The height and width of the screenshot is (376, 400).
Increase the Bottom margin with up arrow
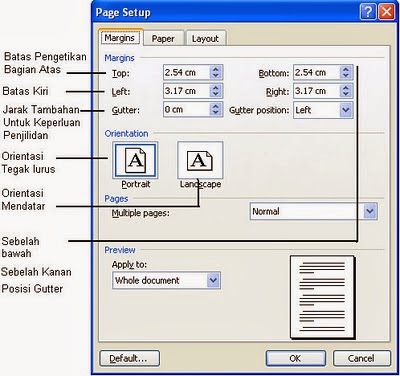coord(346,69)
